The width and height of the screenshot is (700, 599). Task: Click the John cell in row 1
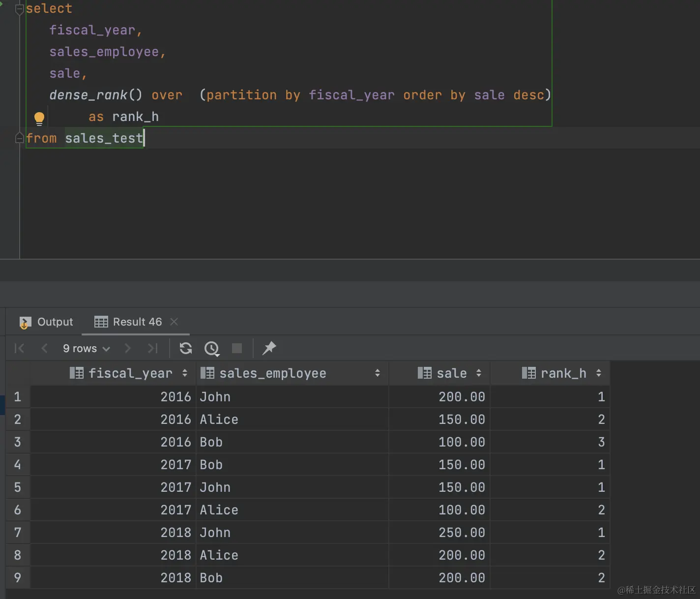click(292, 397)
